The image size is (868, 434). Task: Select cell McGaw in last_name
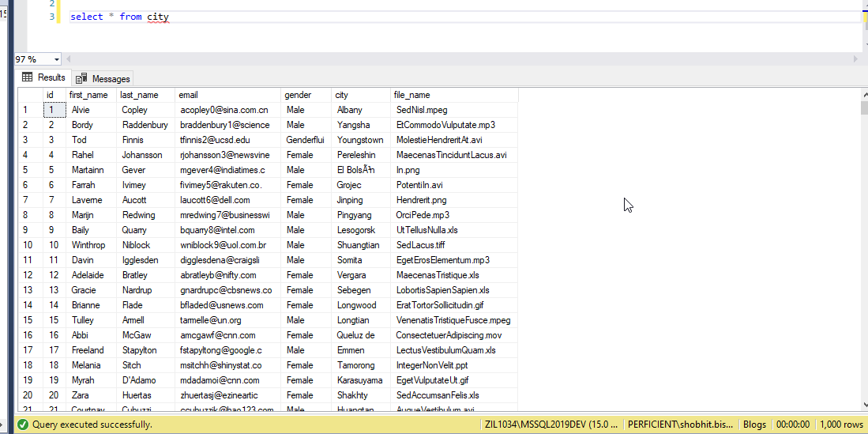point(145,334)
